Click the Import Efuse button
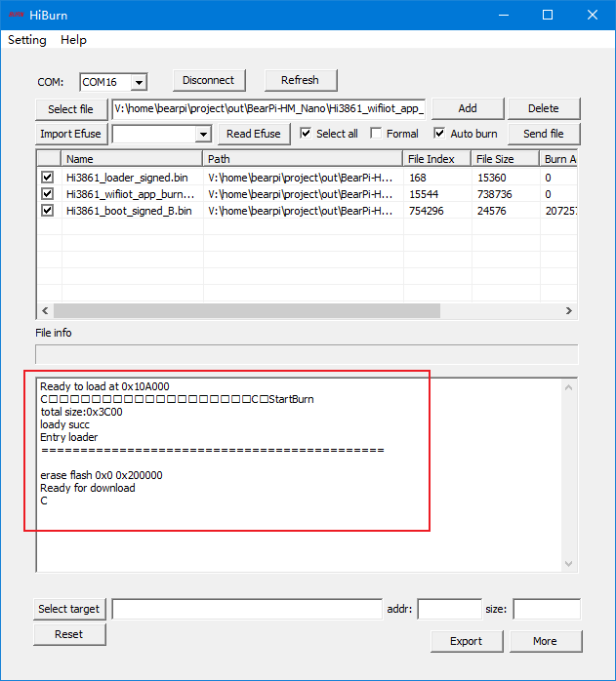616x681 pixels. click(71, 134)
